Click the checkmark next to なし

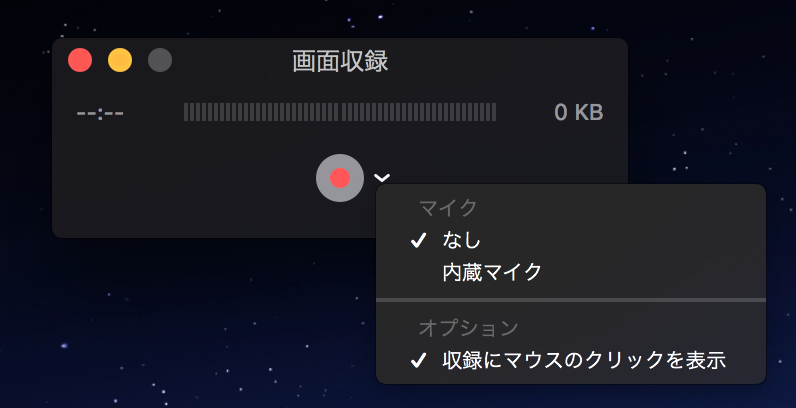(x=418, y=241)
